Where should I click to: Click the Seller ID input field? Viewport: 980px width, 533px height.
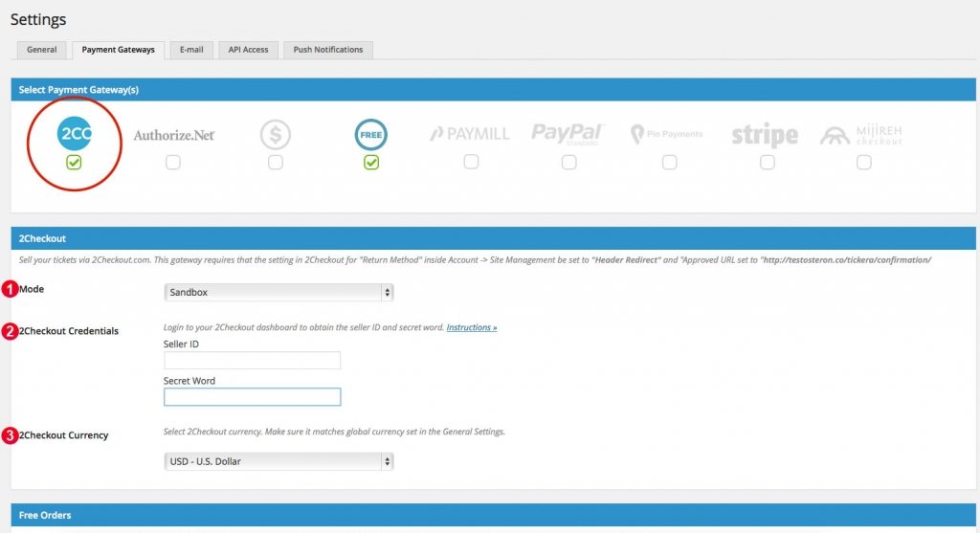click(x=252, y=360)
